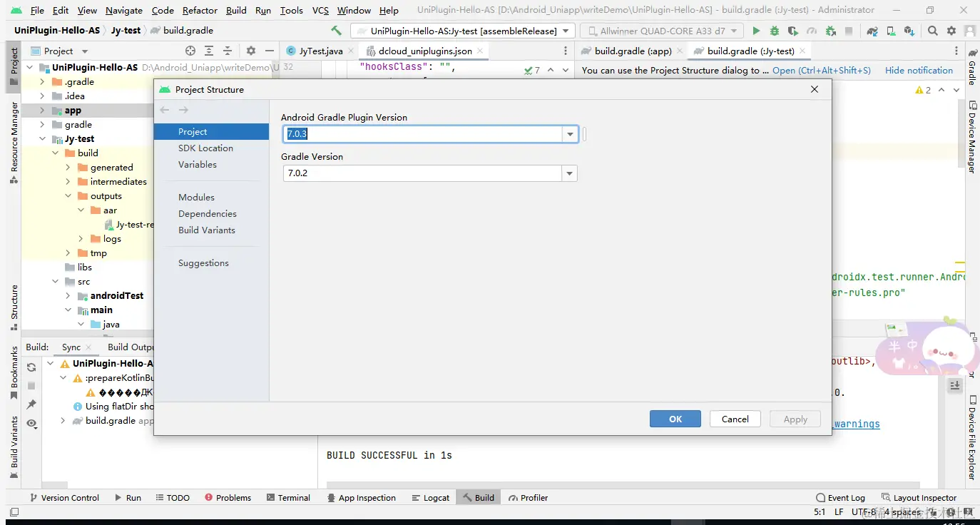The image size is (980, 525).
Task: Click the Sync Project with Gradle icon
Action: [x=872, y=31]
